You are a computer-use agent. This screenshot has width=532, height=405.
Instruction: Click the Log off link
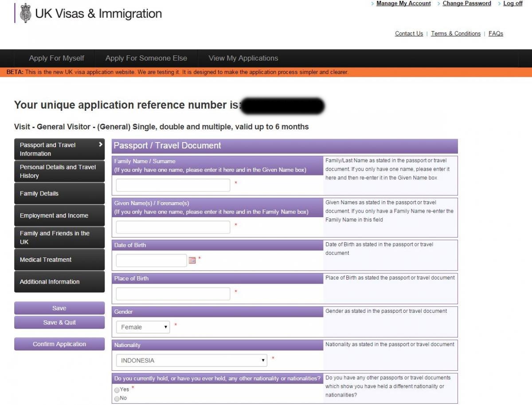tap(513, 4)
